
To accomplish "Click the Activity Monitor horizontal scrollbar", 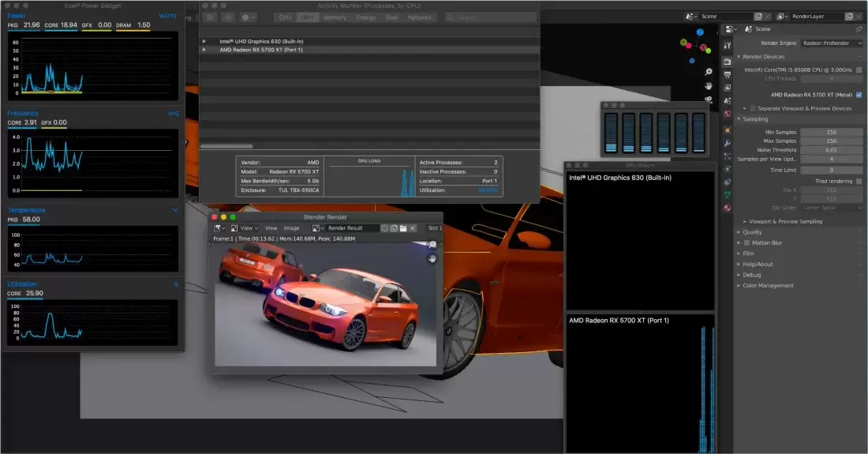I will coord(226,146).
